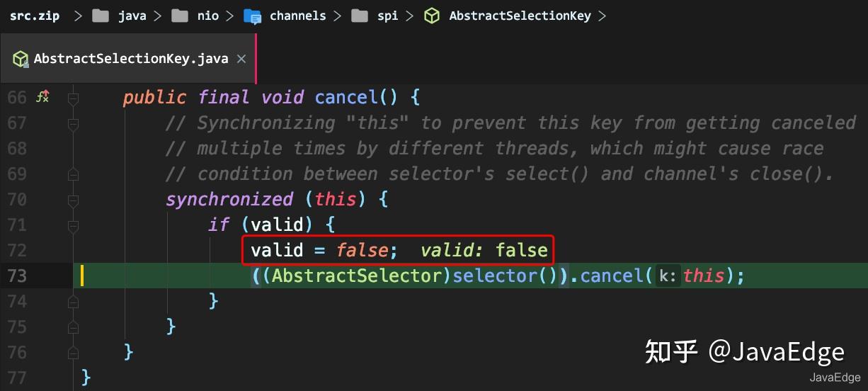Click the 'k:' parameter hint in cancel call
Image resolution: width=868 pixels, height=391 pixels.
pyautogui.click(x=667, y=276)
